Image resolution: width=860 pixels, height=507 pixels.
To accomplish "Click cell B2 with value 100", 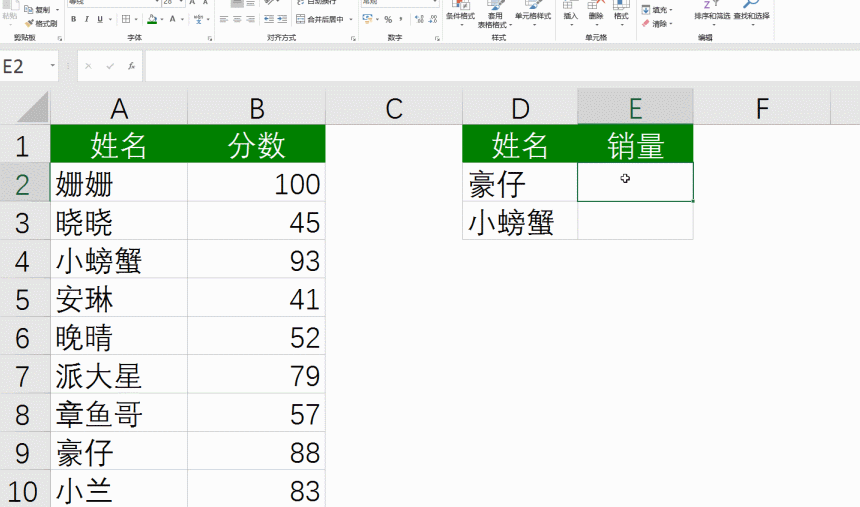I will pyautogui.click(x=257, y=184).
